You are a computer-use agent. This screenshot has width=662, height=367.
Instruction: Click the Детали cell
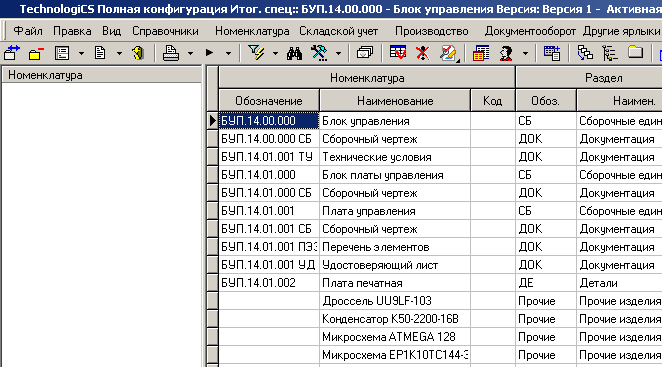[619, 283]
